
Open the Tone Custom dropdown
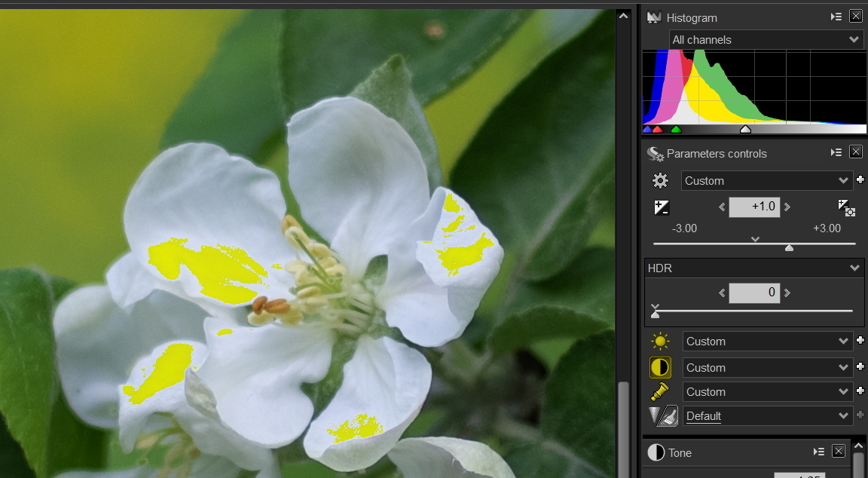(767, 367)
